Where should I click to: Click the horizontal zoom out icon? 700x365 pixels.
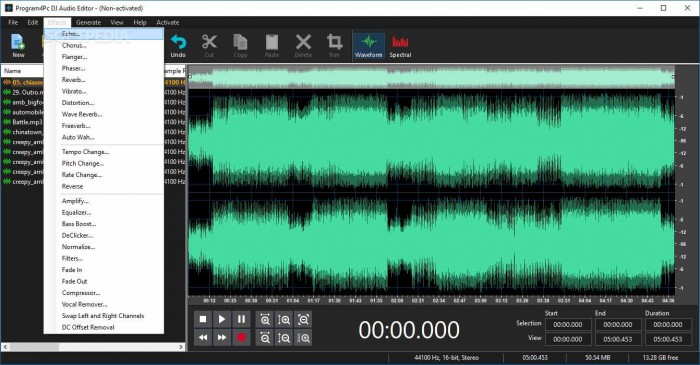tap(265, 338)
